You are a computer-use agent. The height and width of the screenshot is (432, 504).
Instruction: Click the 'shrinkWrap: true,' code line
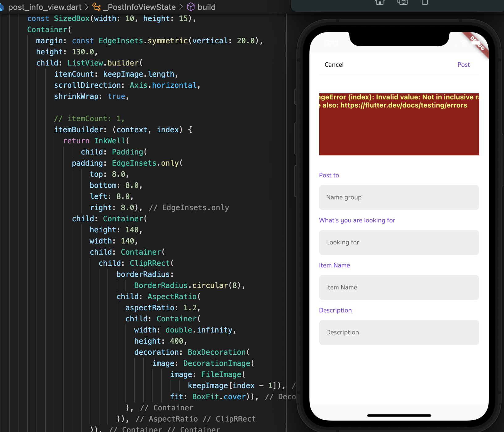pyautogui.click(x=91, y=96)
